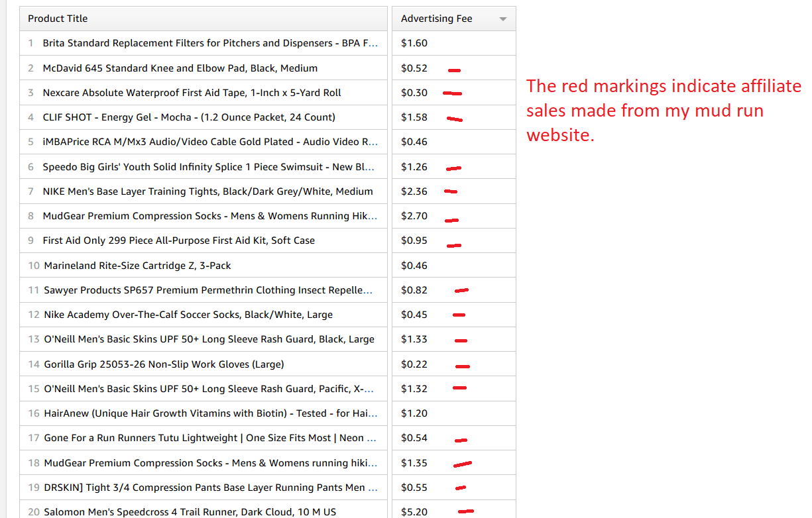Select the CLIF SHOT Energy Gel Mocha title

point(189,117)
